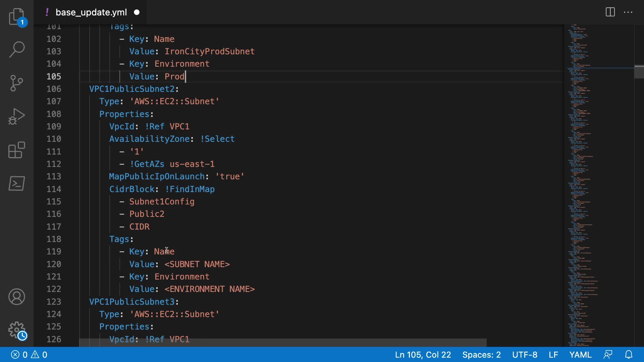Screen dimensions: 644x362
Task: Change indentation via Spaces: 2
Action: coord(481,355)
